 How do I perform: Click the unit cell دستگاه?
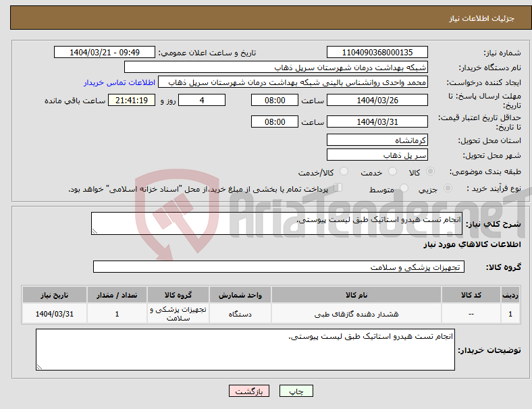tap(240, 314)
